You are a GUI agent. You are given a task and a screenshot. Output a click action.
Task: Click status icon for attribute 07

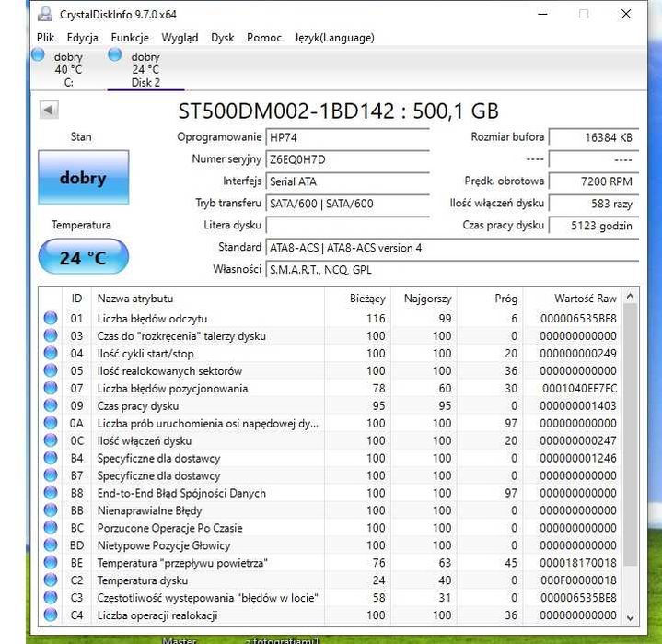tap(51, 388)
